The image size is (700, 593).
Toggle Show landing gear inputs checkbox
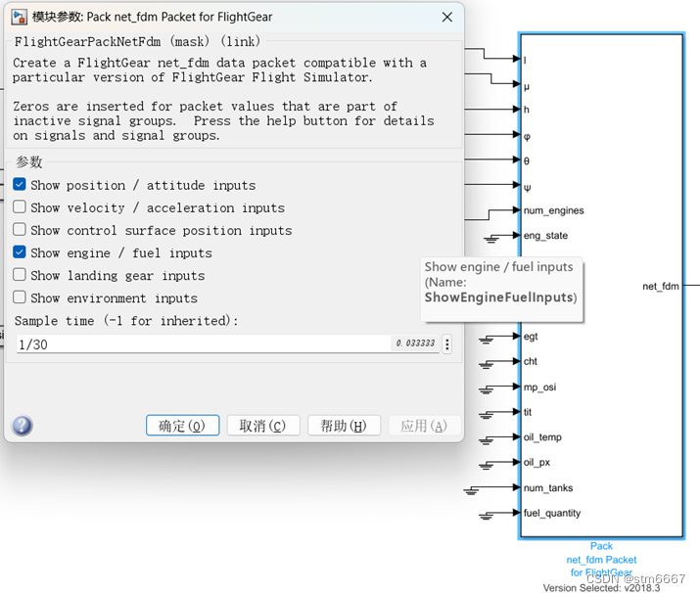(x=20, y=274)
